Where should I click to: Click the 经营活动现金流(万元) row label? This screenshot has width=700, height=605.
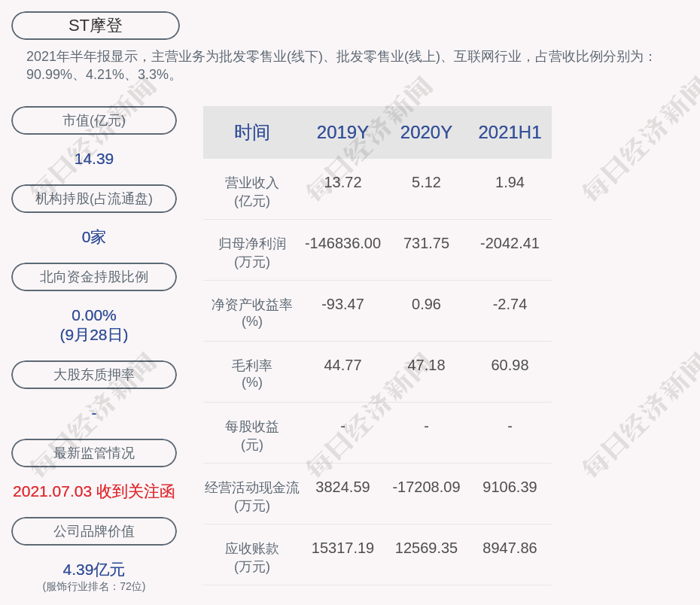(252, 497)
